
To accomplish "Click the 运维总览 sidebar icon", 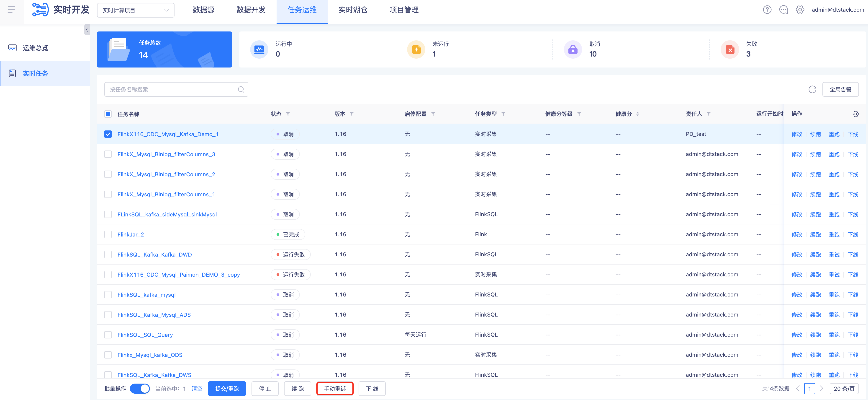I will tap(13, 48).
